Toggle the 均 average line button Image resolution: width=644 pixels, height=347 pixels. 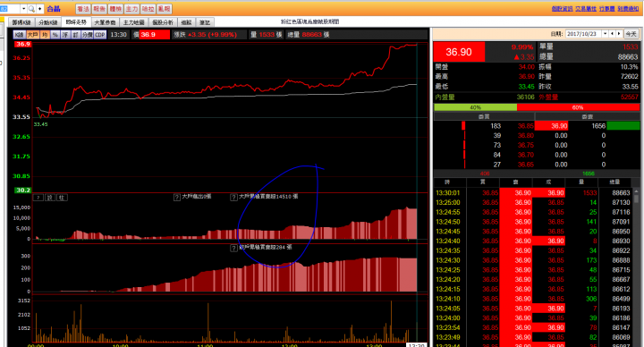[45, 35]
